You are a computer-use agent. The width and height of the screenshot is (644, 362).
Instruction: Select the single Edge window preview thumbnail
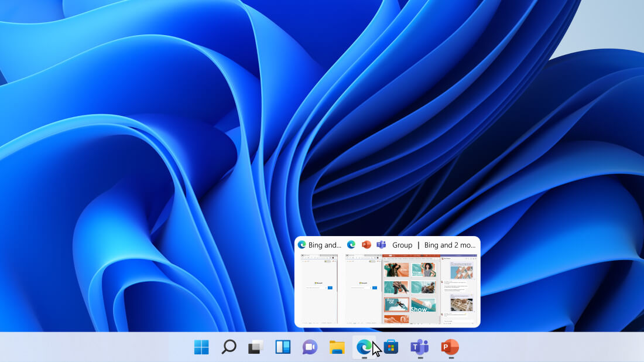318,289
